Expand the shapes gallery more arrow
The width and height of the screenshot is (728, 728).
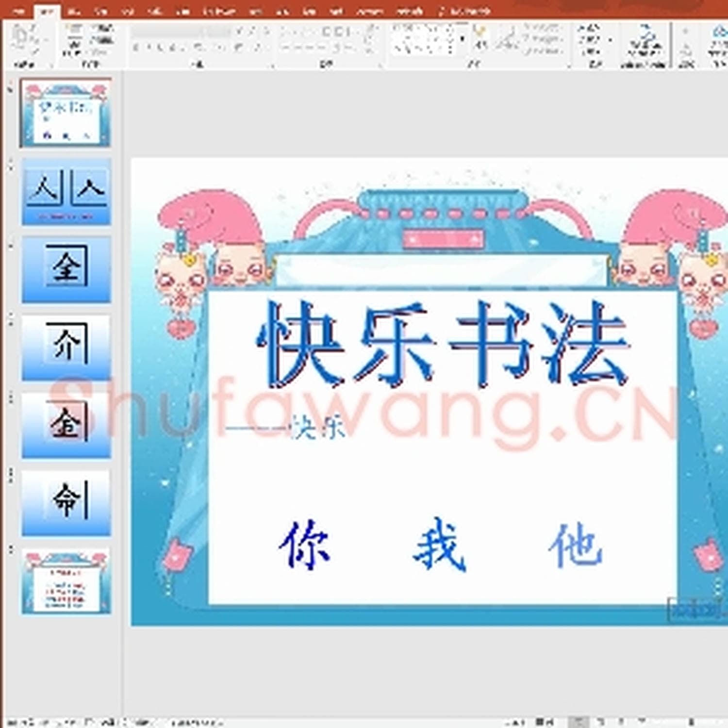tap(462, 39)
